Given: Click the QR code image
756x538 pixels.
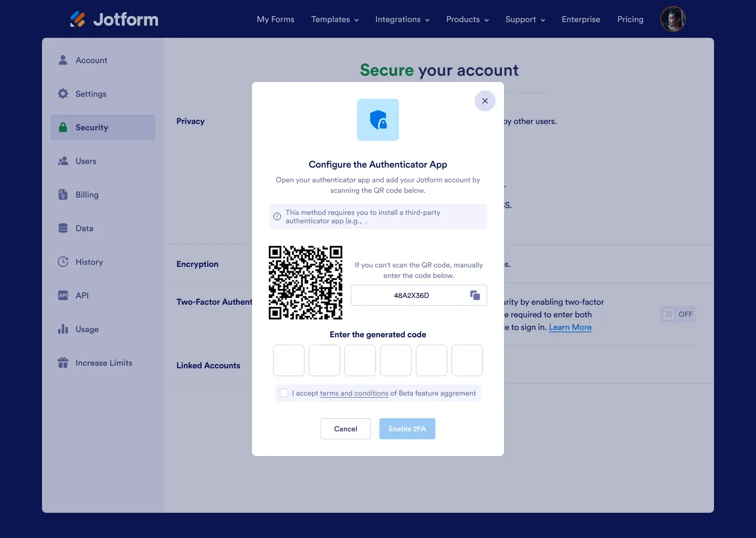Looking at the screenshot, I should 306,283.
